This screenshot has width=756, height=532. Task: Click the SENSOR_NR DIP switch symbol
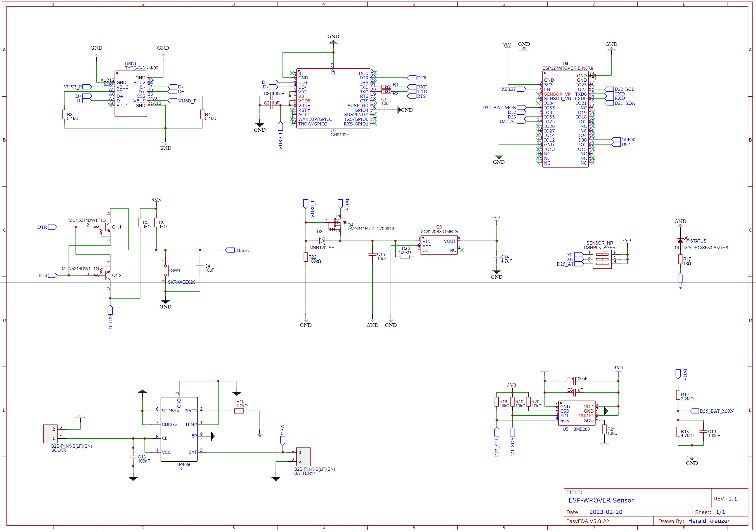[602, 259]
